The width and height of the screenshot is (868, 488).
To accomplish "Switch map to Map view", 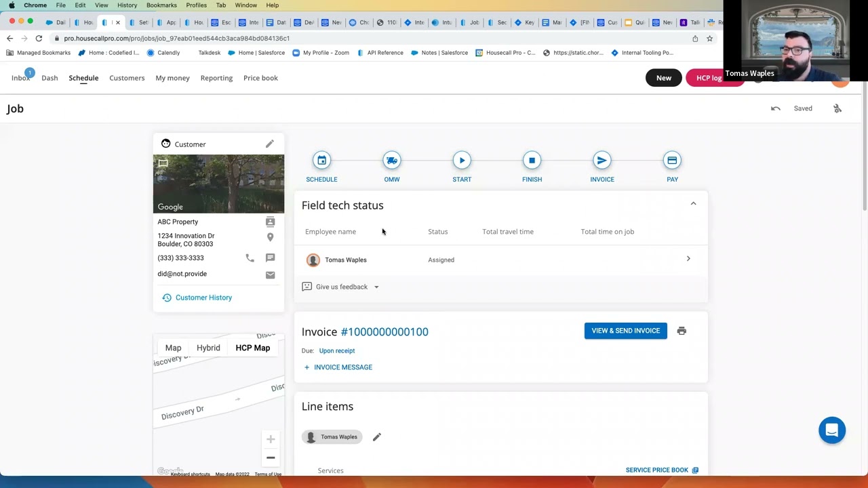I will (173, 348).
